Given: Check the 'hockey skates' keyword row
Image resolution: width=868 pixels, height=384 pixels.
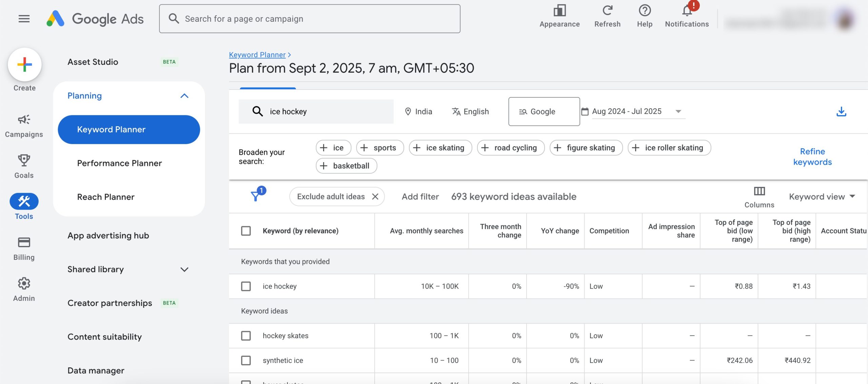Looking at the screenshot, I should [246, 336].
